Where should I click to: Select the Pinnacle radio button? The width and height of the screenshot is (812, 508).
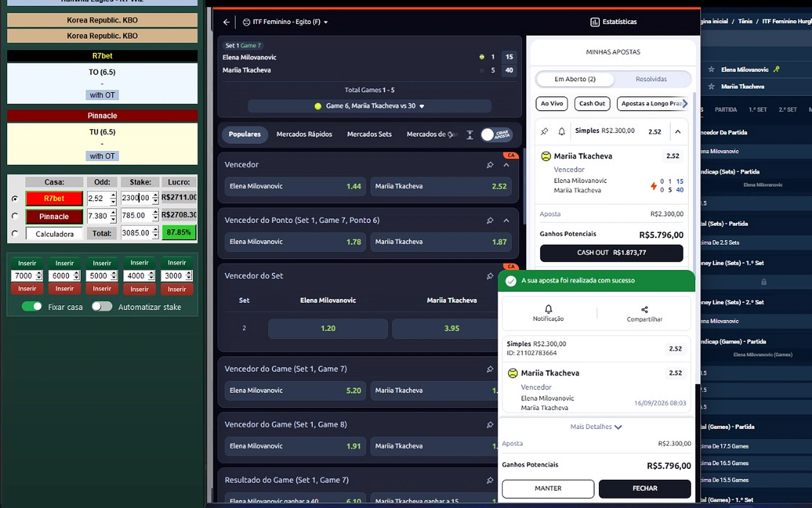click(x=15, y=216)
